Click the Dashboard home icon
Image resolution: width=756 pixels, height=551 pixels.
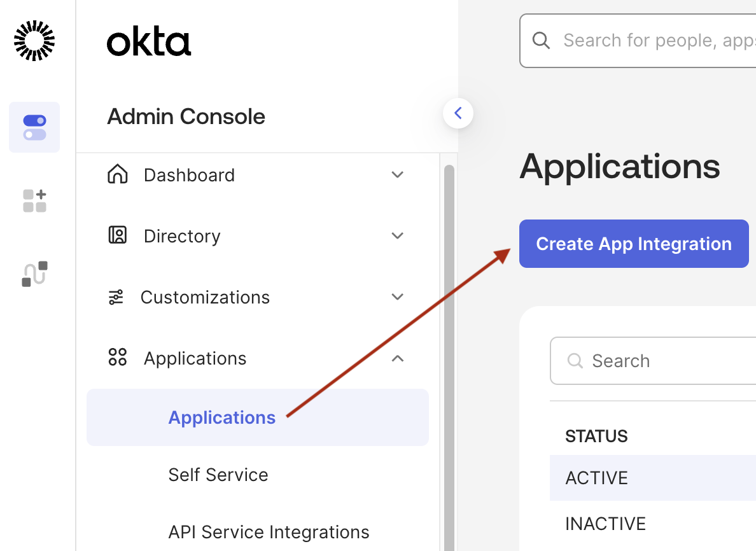tap(118, 174)
